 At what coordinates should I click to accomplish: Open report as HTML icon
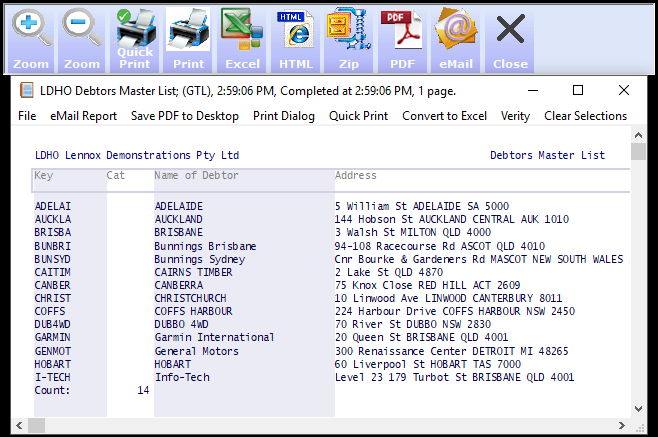(x=296, y=37)
